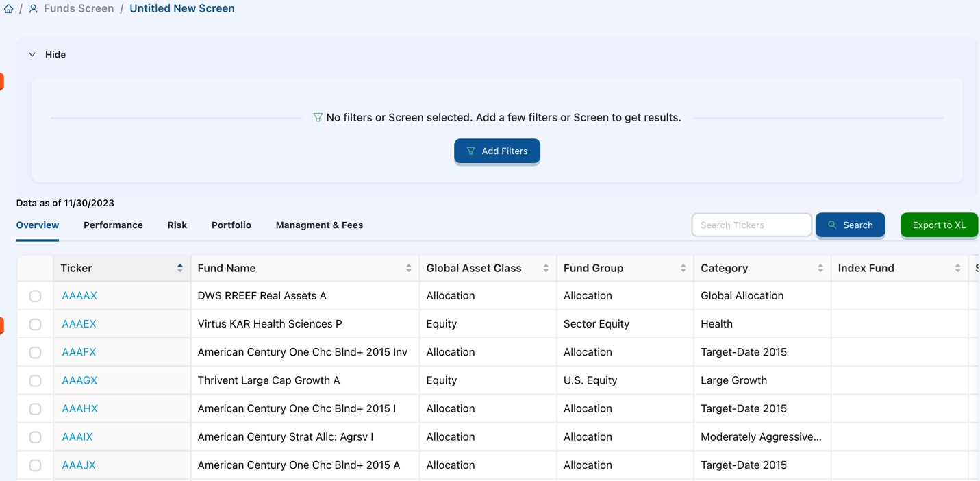980x481 pixels.
Task: Click Untitled New Screen breadcrumb
Action: point(182,9)
